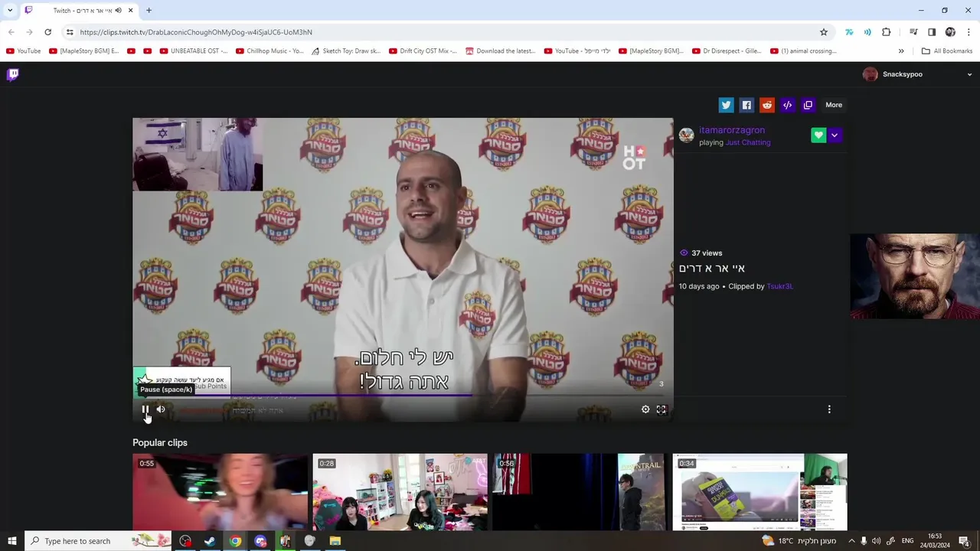Image resolution: width=980 pixels, height=551 pixels.
Task: Get the embed code for the clip
Action: click(x=787, y=105)
